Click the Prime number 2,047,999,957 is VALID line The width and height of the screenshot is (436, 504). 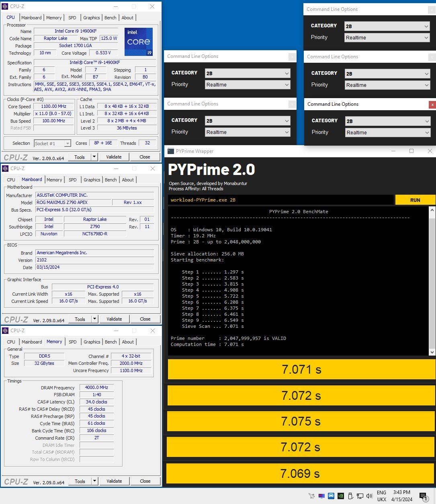point(228,338)
